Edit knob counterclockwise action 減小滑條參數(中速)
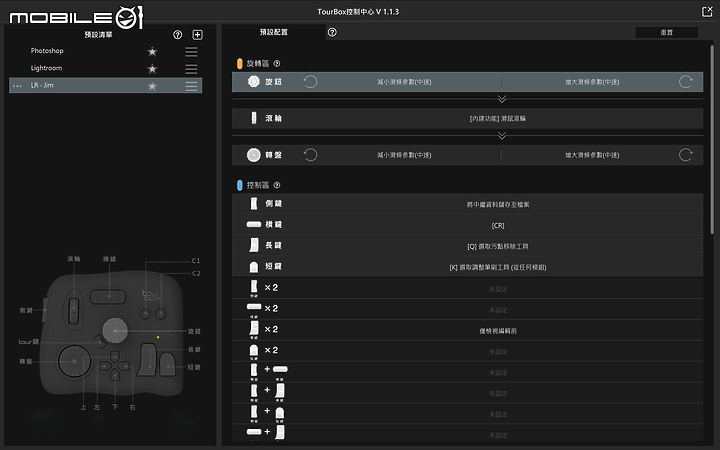Image resolution: width=720 pixels, height=450 pixels. point(404,82)
